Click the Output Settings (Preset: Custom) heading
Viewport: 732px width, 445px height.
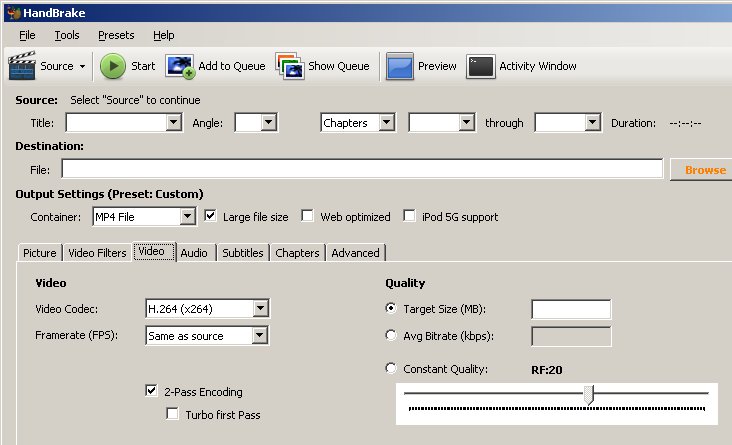pos(109,194)
